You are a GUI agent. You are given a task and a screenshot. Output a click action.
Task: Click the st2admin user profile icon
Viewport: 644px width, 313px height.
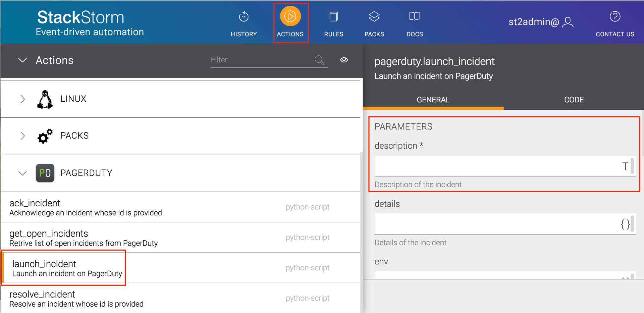tap(568, 22)
